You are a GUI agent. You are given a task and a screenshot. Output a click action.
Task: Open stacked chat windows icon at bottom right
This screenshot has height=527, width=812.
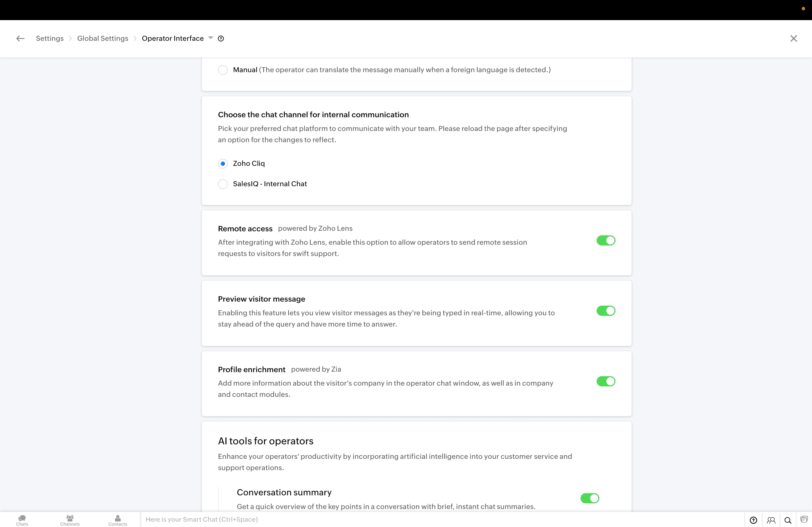(804, 519)
